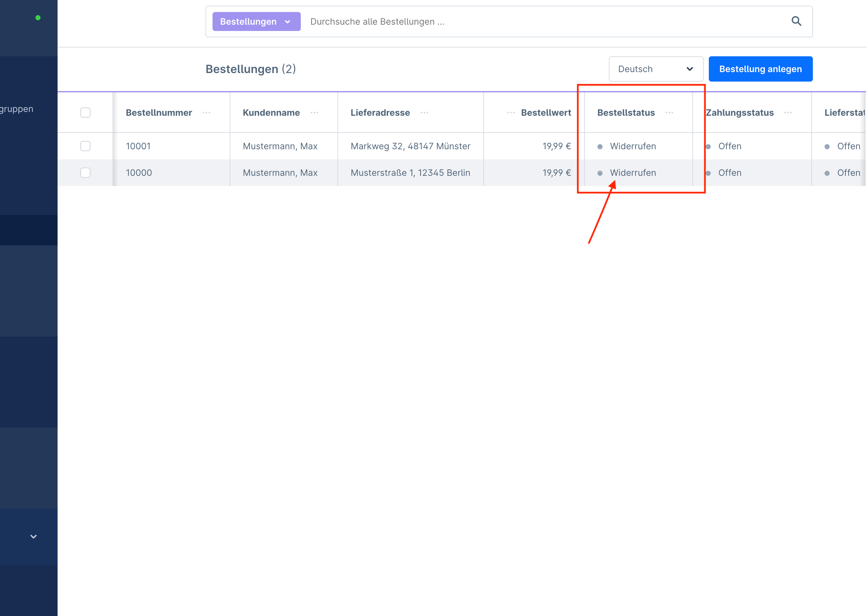Screen dimensions: 866x616
Task: Select the sidebar item ending in 'gruppen'
Action: click(17, 109)
